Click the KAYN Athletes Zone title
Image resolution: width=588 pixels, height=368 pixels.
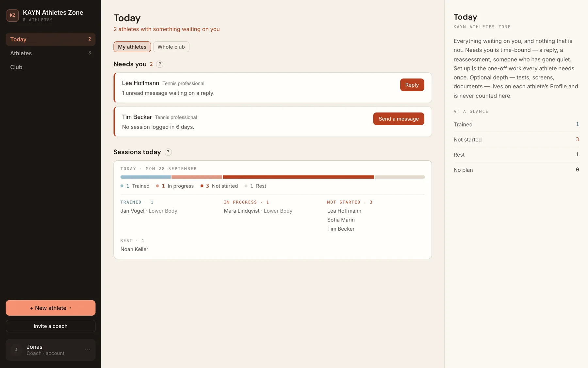click(53, 12)
